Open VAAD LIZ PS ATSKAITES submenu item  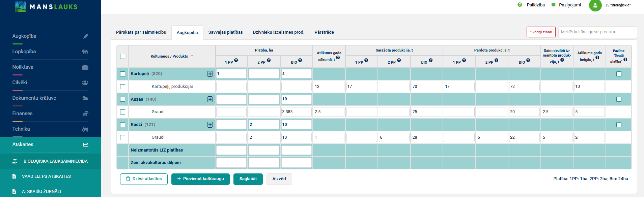coord(46,176)
